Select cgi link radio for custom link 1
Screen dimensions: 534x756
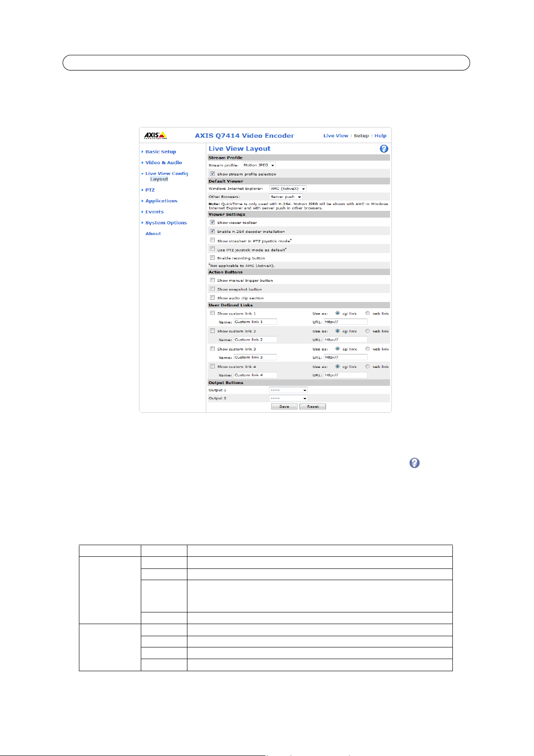[x=338, y=313]
